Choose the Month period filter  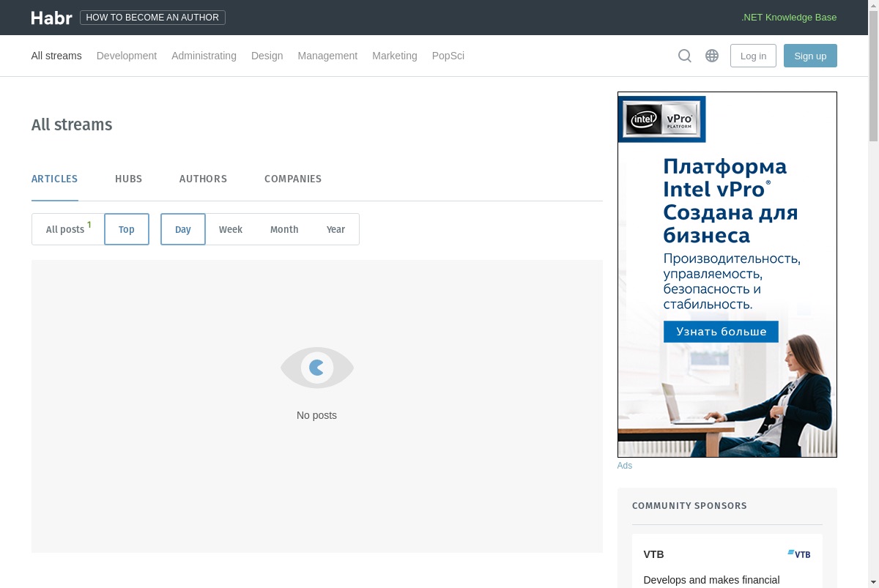point(284,229)
